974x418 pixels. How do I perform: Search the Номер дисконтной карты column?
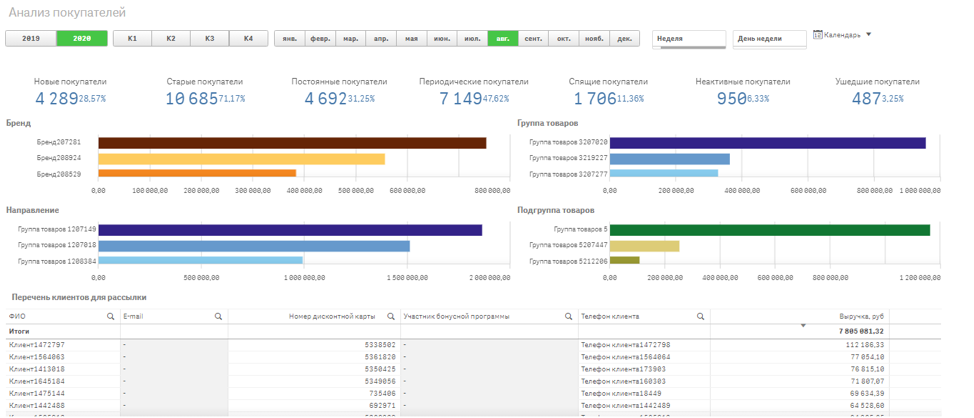pos(391,316)
